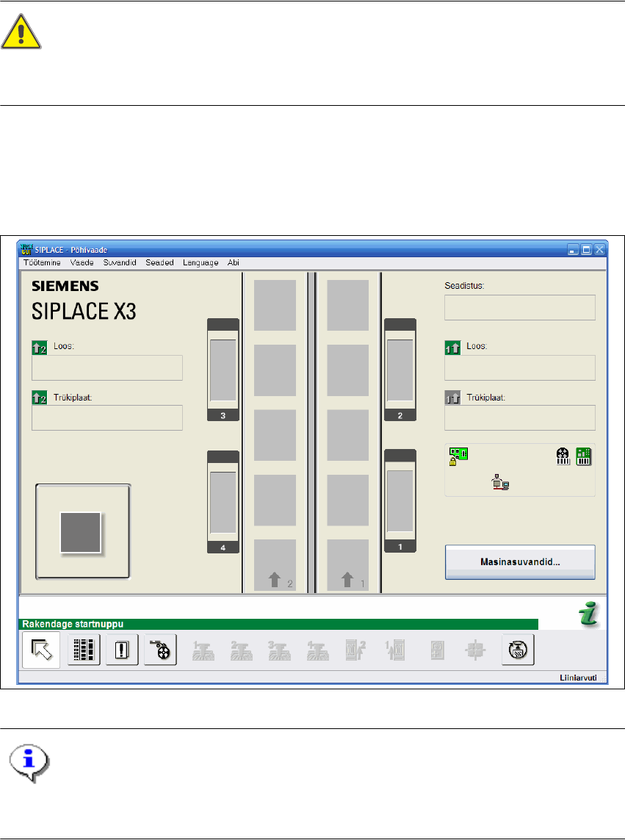This screenshot has width=625, height=840.
Task: Maximize the SIPLACE window
Action: (586, 250)
